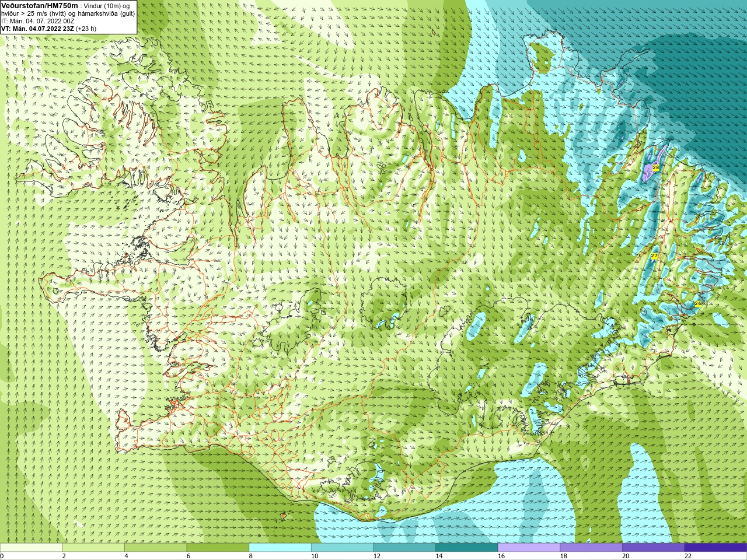Click the Veðurstofan/HM750m title text
This screenshot has width=747, height=560.
pyautogui.click(x=40, y=5)
